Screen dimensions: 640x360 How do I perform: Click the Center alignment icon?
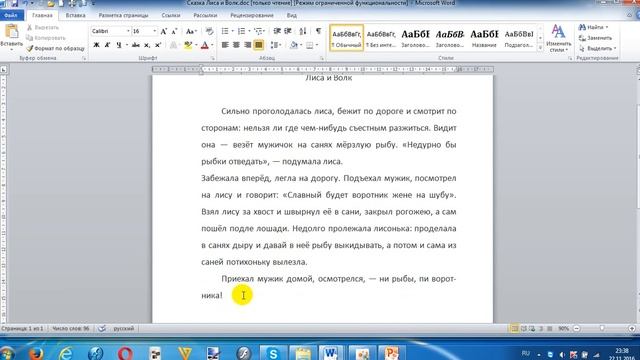click(x=236, y=45)
